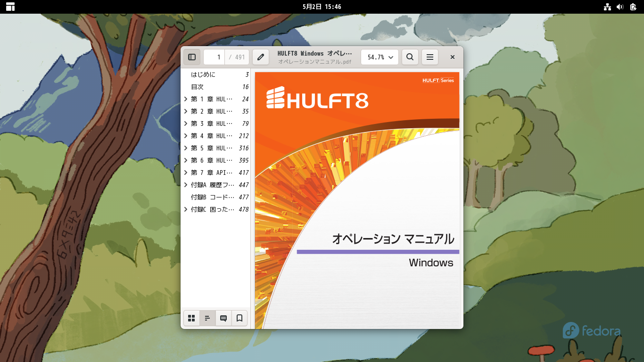Expand the 第 6 章 outline chevron
This screenshot has height=362, width=644.
pyautogui.click(x=186, y=160)
